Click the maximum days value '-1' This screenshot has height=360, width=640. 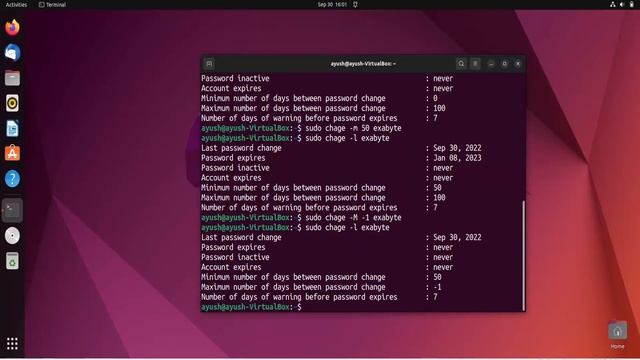(437, 287)
